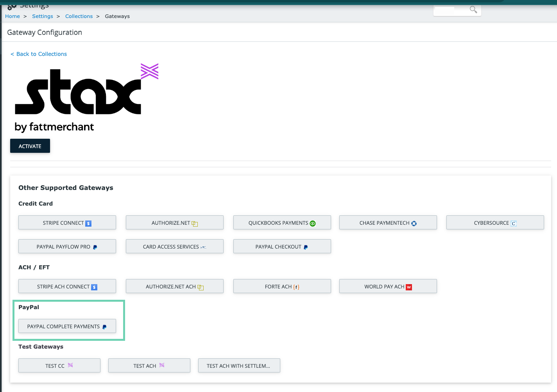
Task: Open Home breadcrumb link
Action: tap(13, 16)
